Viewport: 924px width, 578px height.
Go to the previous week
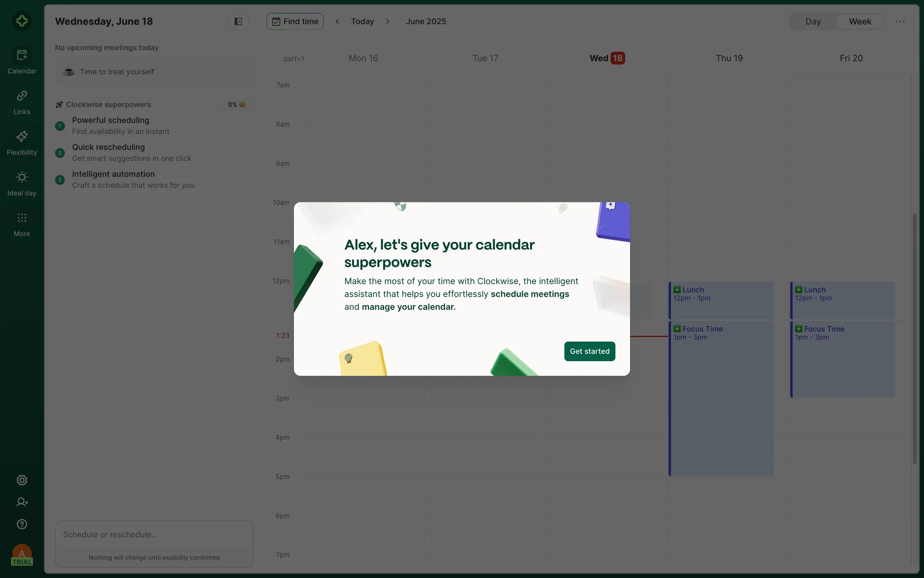click(x=337, y=21)
